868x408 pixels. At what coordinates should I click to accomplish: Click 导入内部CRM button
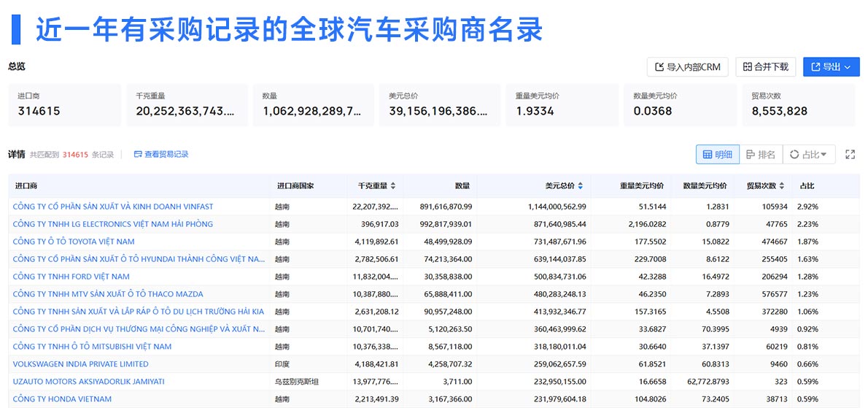point(688,67)
